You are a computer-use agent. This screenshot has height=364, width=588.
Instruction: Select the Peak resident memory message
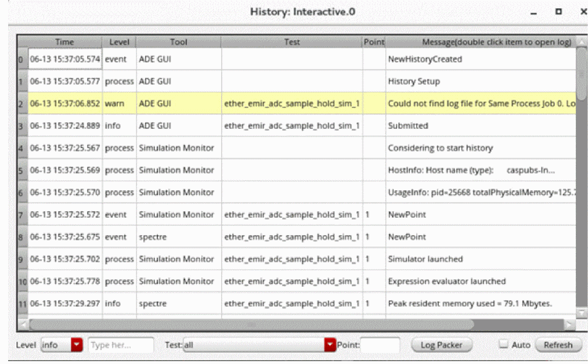pyautogui.click(x=470, y=304)
